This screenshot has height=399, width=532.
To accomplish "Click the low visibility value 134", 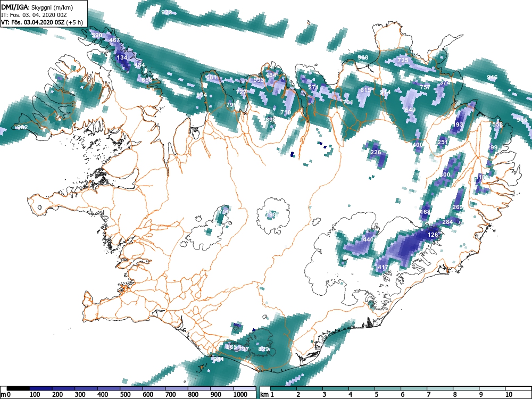I will point(122,57).
